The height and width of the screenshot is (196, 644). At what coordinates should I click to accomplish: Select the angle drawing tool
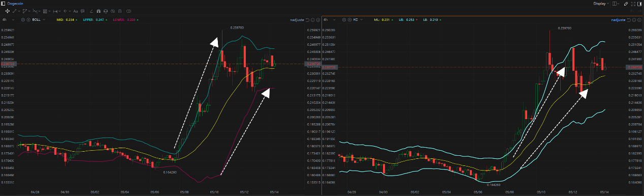pos(91,11)
